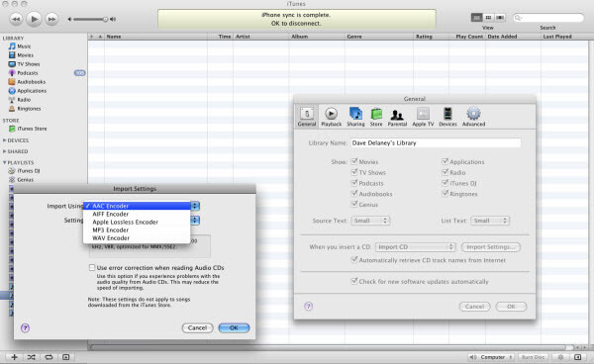Viewport: 594px width, 364px height.
Task: Open the Import Settings Setting dropdown
Action: click(195, 221)
